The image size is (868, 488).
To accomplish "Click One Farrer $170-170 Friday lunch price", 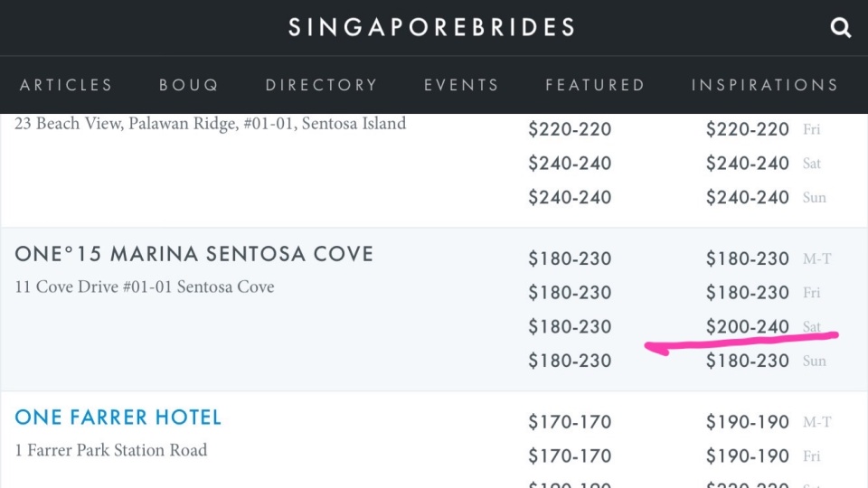I will coord(570,455).
